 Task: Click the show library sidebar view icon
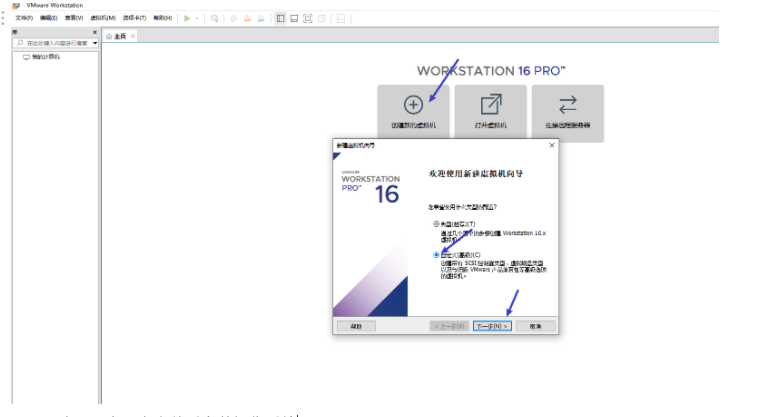(x=280, y=18)
